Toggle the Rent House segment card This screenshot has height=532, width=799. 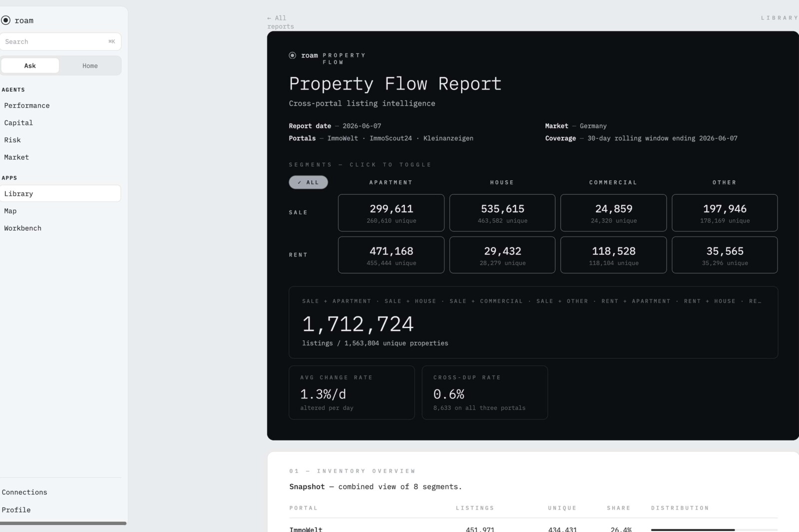pos(502,255)
